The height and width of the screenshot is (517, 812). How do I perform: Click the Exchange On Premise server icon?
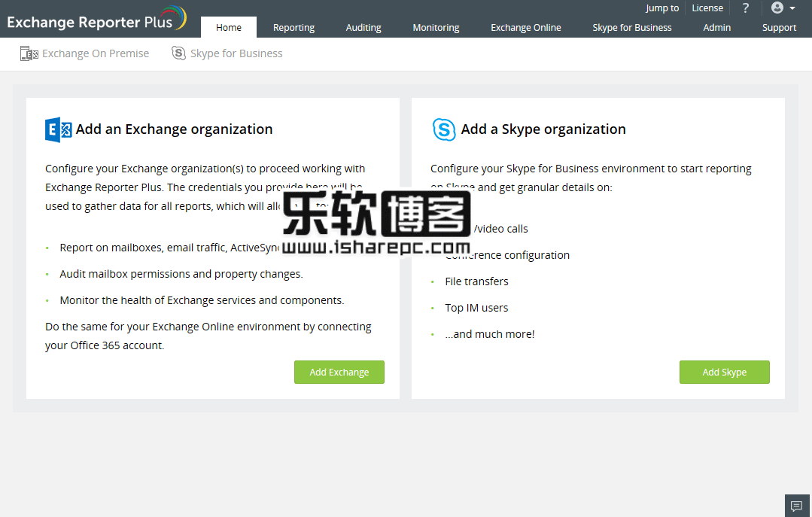point(29,53)
